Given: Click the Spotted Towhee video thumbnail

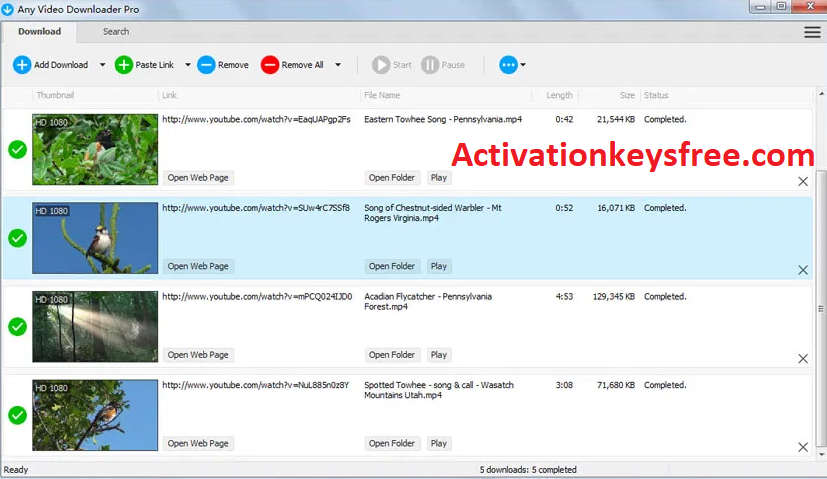Looking at the screenshot, I should tap(95, 415).
